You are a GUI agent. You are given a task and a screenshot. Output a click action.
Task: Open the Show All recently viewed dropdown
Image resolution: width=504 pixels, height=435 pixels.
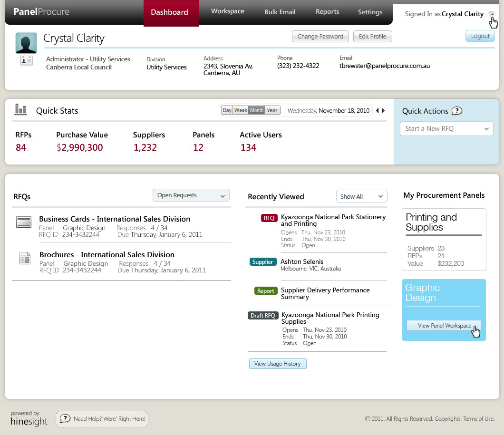click(362, 196)
